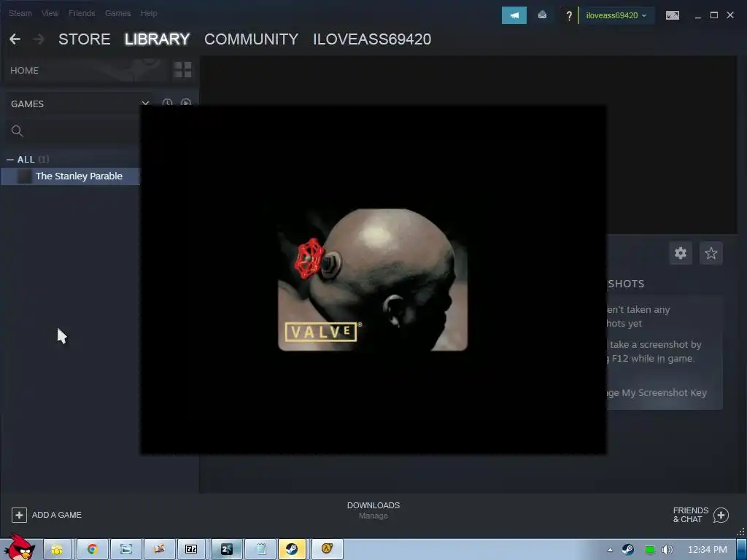Collapse the ALL games category
Viewport: 747px width, 560px height.
(x=10, y=160)
